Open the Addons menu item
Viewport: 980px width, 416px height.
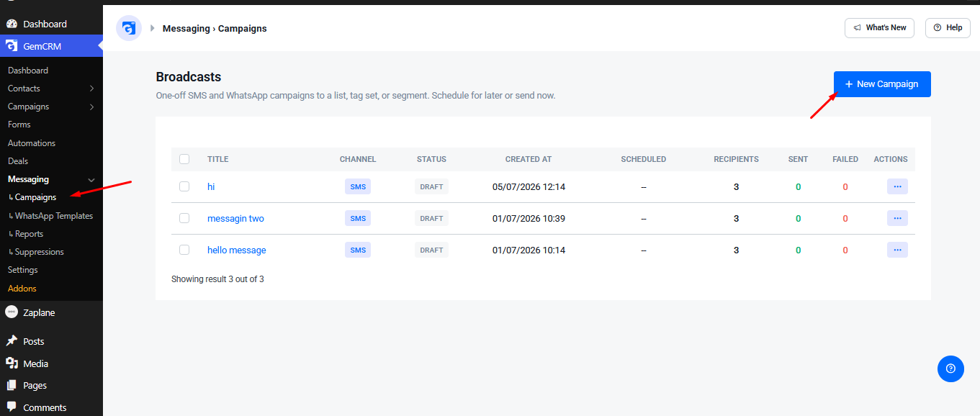[22, 289]
